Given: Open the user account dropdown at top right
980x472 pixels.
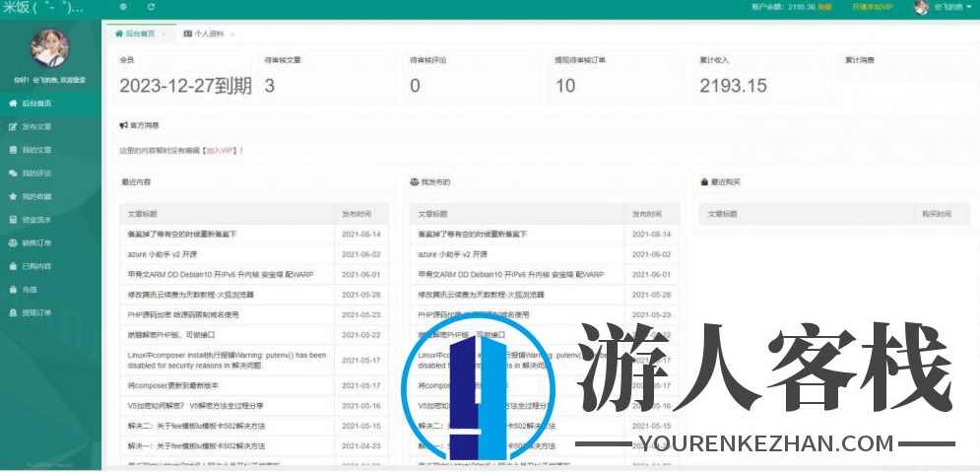Looking at the screenshot, I should point(950,7).
